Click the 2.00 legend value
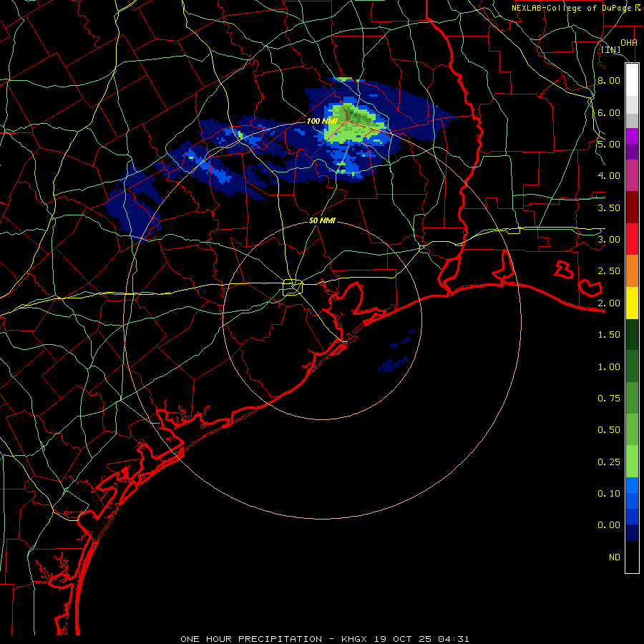 pos(609,303)
